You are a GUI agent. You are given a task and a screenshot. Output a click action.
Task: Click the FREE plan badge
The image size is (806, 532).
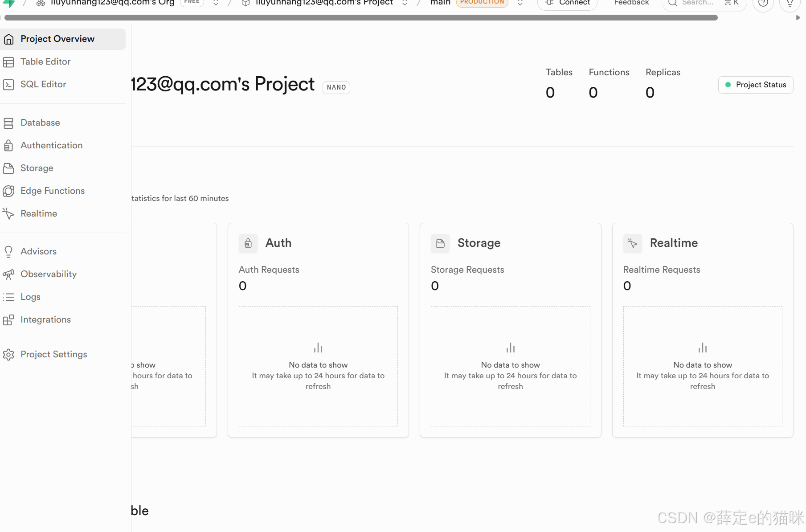pos(192,3)
